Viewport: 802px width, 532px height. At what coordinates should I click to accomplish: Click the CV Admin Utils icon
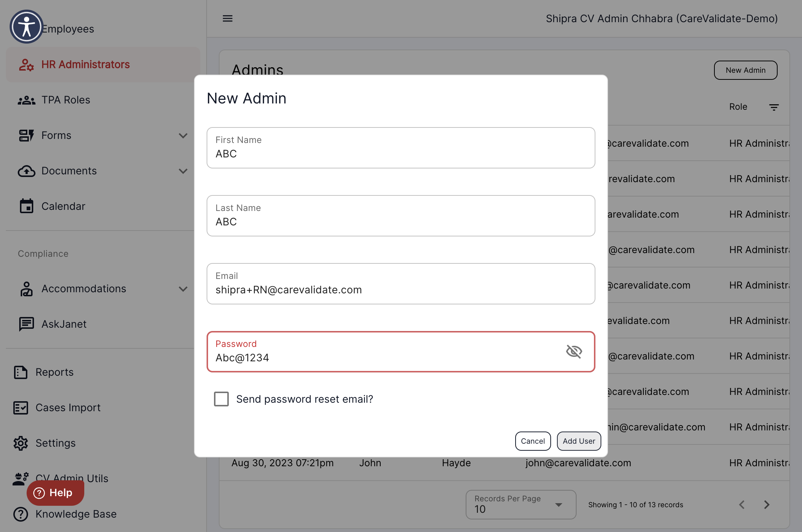21,478
